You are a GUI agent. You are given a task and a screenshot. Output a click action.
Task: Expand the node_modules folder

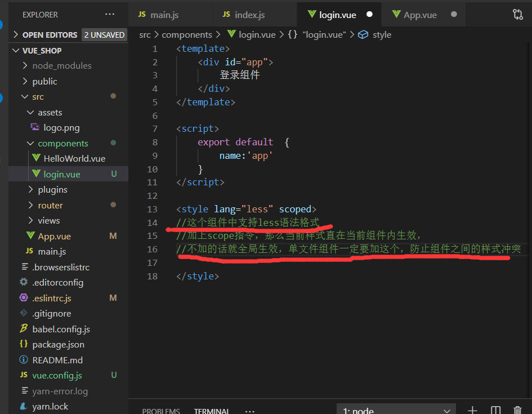point(25,65)
